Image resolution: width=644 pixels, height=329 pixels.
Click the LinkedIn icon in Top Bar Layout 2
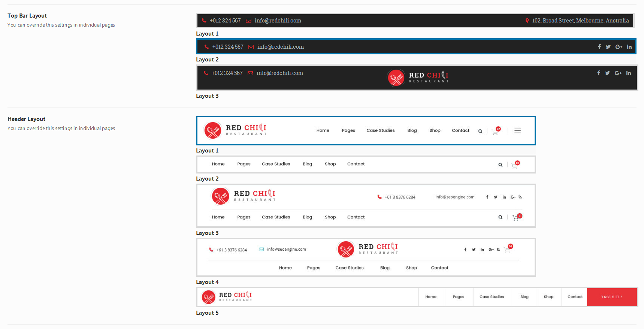click(629, 47)
